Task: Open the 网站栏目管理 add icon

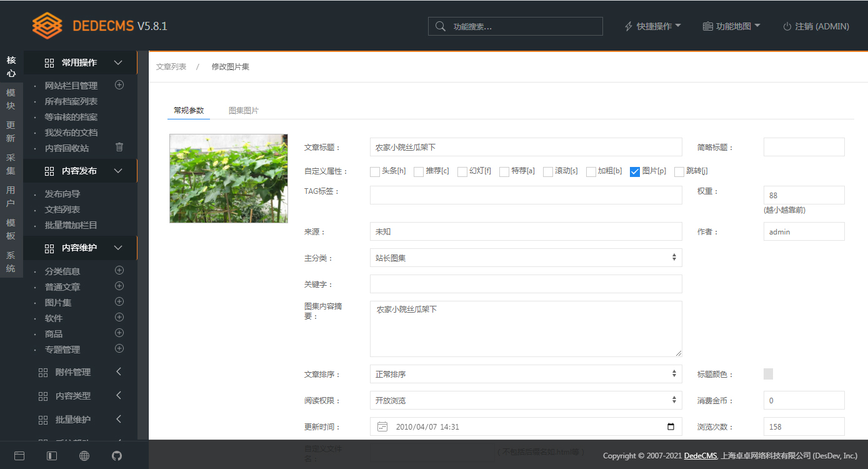Action: tap(119, 85)
